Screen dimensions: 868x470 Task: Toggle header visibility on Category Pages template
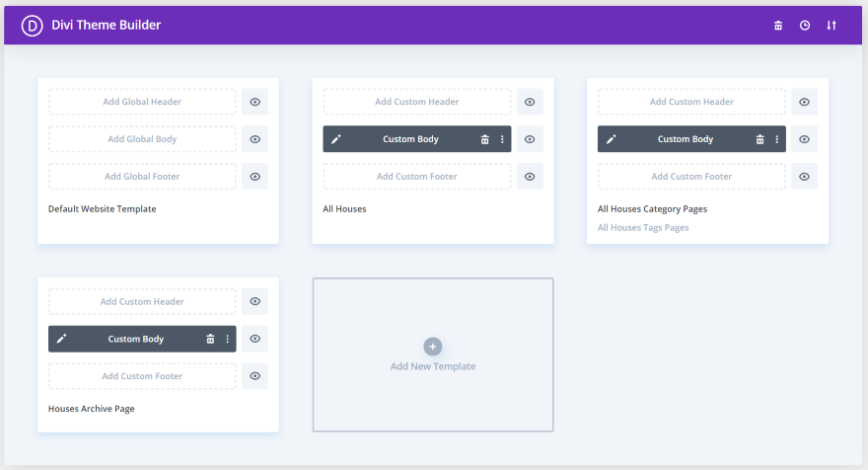point(804,102)
